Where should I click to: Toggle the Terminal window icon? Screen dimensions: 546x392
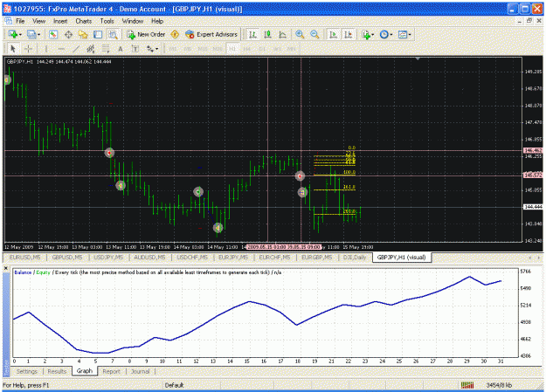[x=98, y=34]
